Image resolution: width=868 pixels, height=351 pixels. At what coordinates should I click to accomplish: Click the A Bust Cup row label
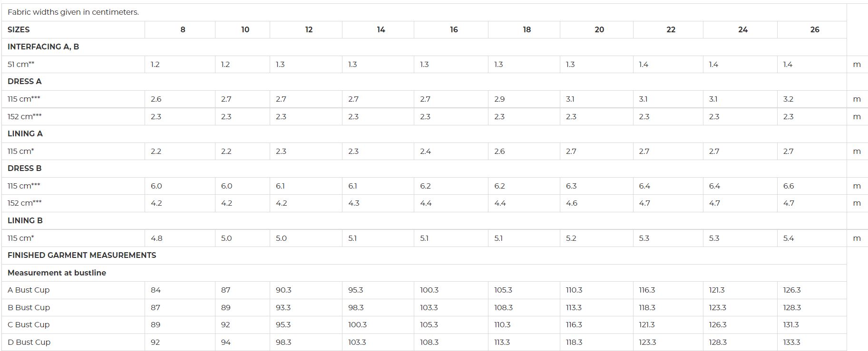(x=29, y=290)
